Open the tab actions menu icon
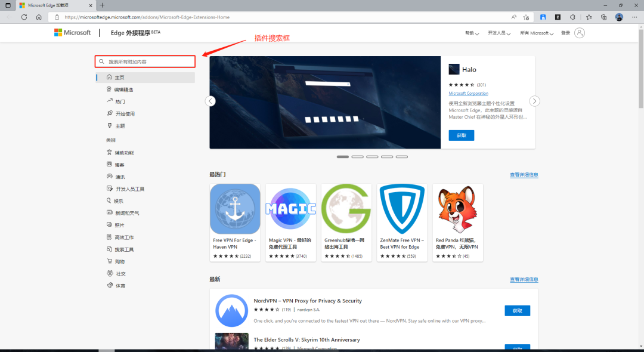The height and width of the screenshot is (352, 644). coord(8,5)
